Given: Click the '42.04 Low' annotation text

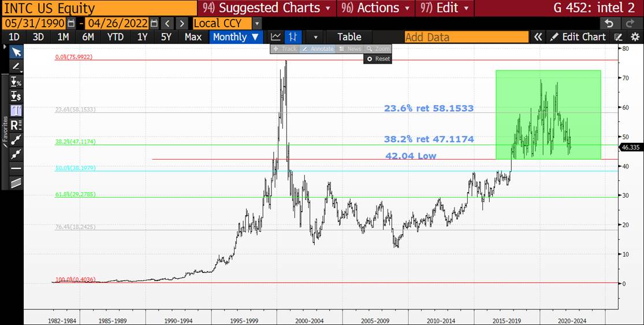Looking at the screenshot, I should [x=411, y=156].
